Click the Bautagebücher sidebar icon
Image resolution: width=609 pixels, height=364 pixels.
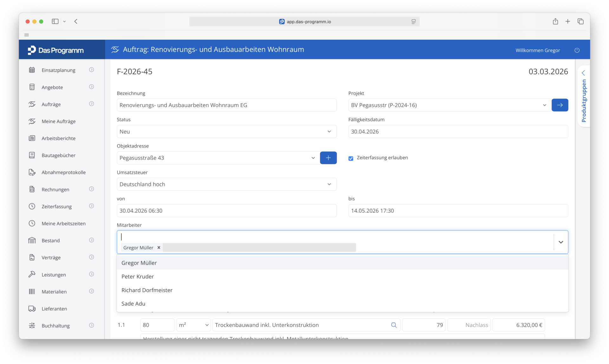32,155
